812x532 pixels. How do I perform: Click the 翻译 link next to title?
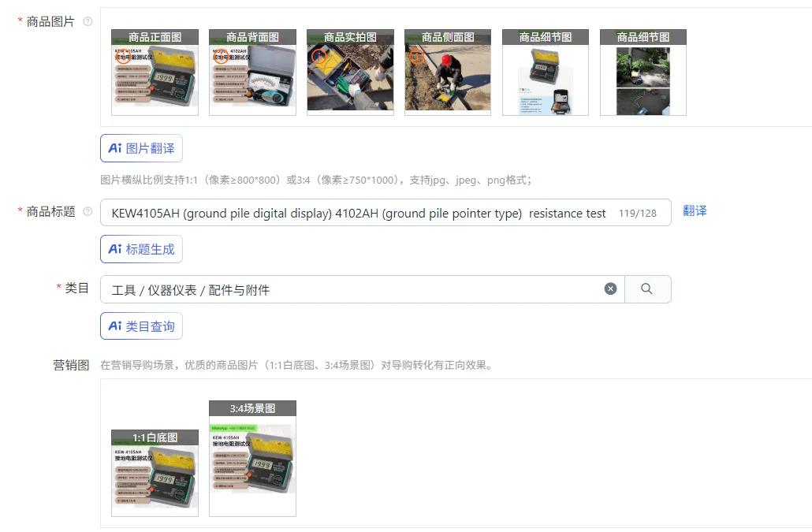coord(695,211)
